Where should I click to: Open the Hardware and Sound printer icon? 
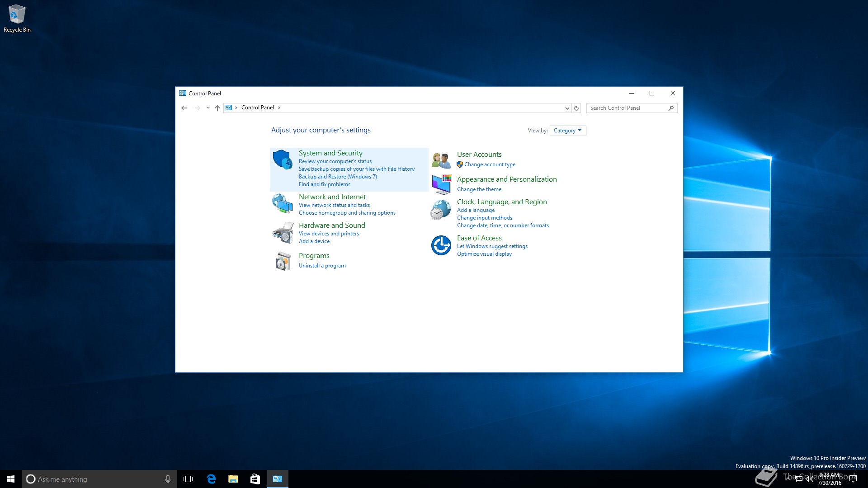(283, 233)
